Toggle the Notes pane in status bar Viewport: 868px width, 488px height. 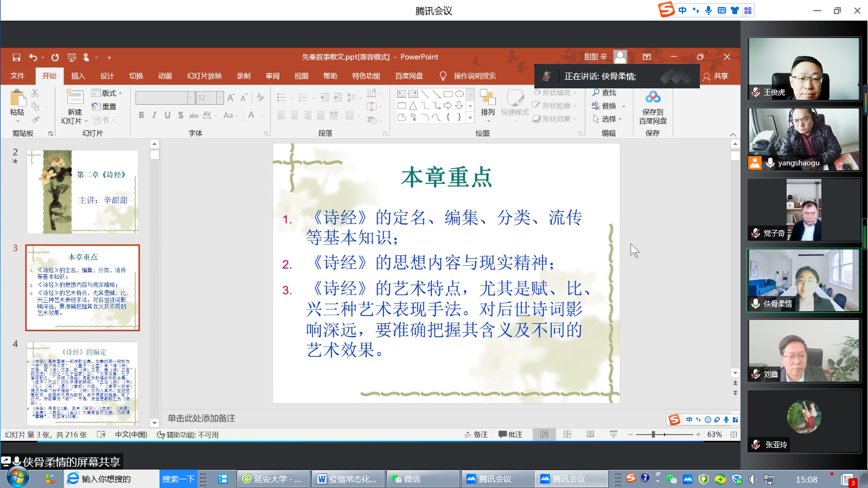pos(476,434)
